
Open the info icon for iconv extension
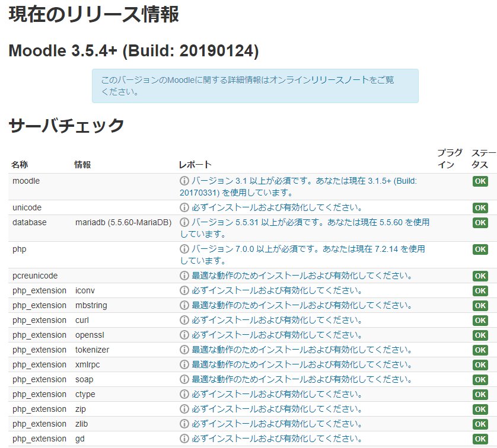[184, 290]
